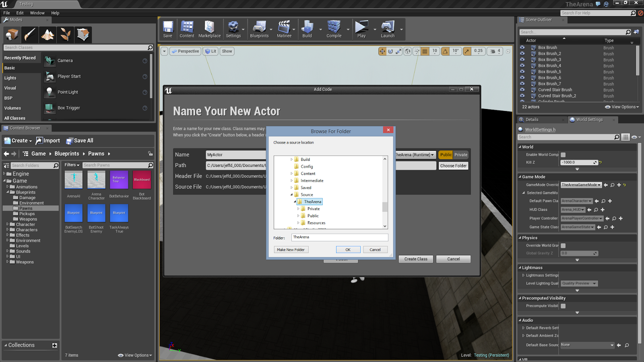644x362 pixels.
Task: Cancel the Browse For Folder dialog
Action: pos(375,250)
